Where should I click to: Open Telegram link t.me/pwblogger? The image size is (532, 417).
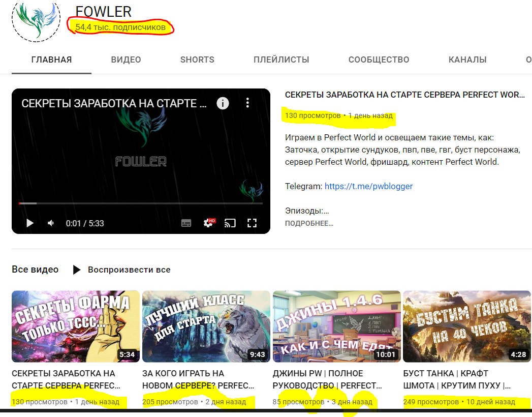tap(368, 186)
